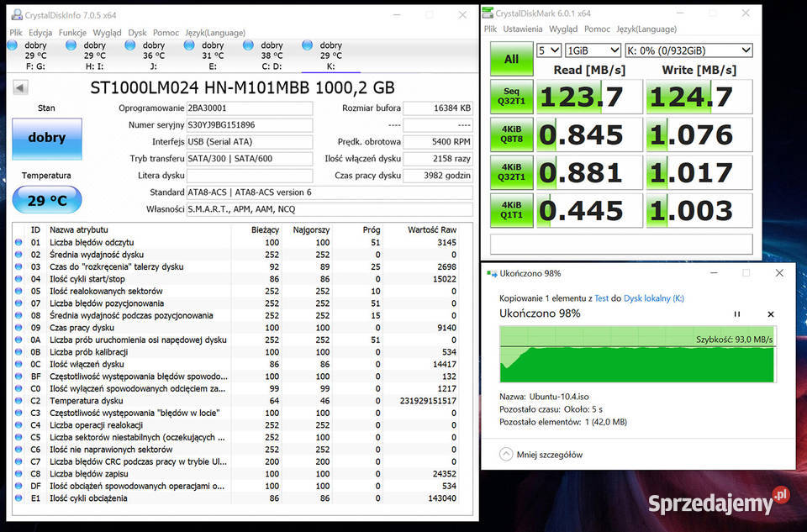Click status dot for attribute C5
807x532 pixels.
click(18, 437)
